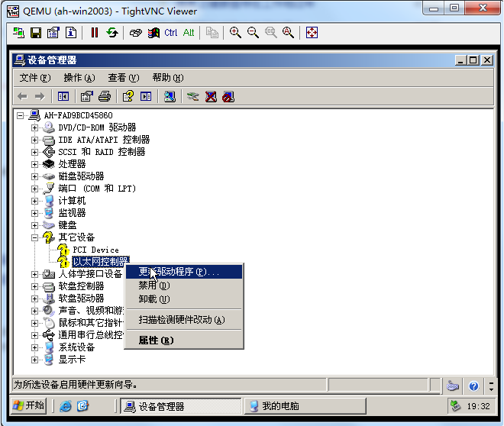This screenshot has height=426, width=504.
Task: Click the scan for hardware changes toolbar icon
Action: (x=170, y=96)
